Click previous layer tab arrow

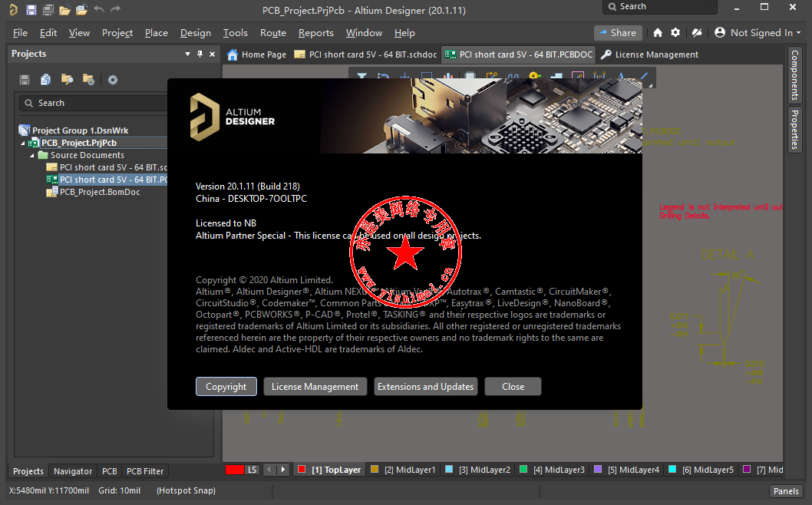[x=269, y=470]
